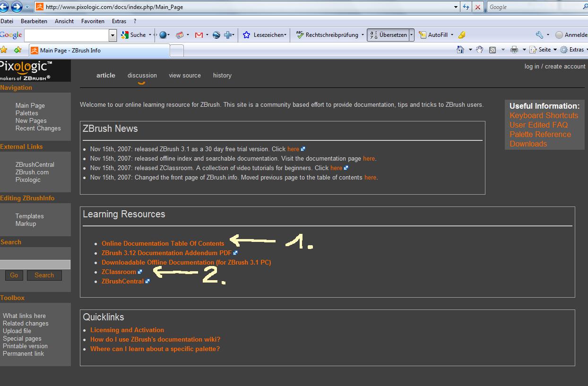Screen dimensions: 588x386
Task: Switch to the view source tab
Action: click(x=185, y=76)
